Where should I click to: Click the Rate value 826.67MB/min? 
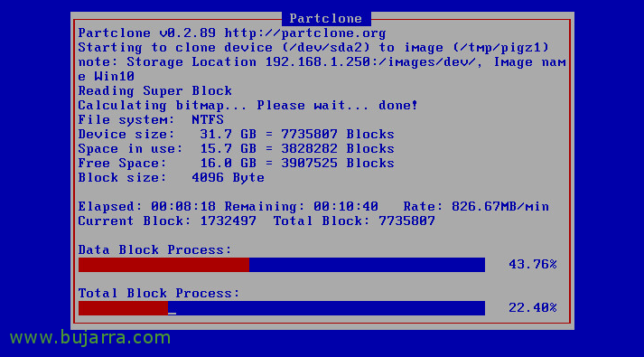click(500, 206)
